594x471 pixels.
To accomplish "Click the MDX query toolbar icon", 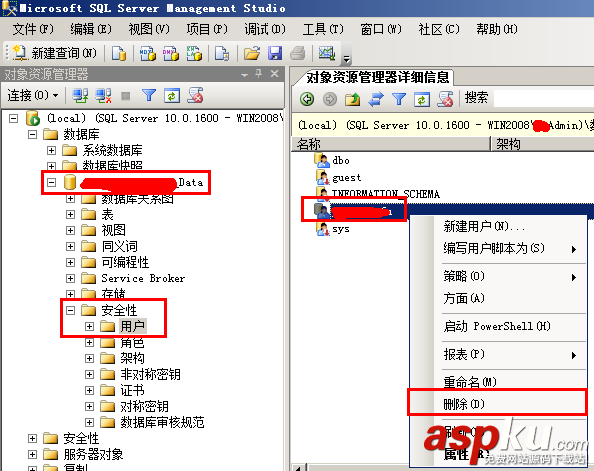I will 148,53.
